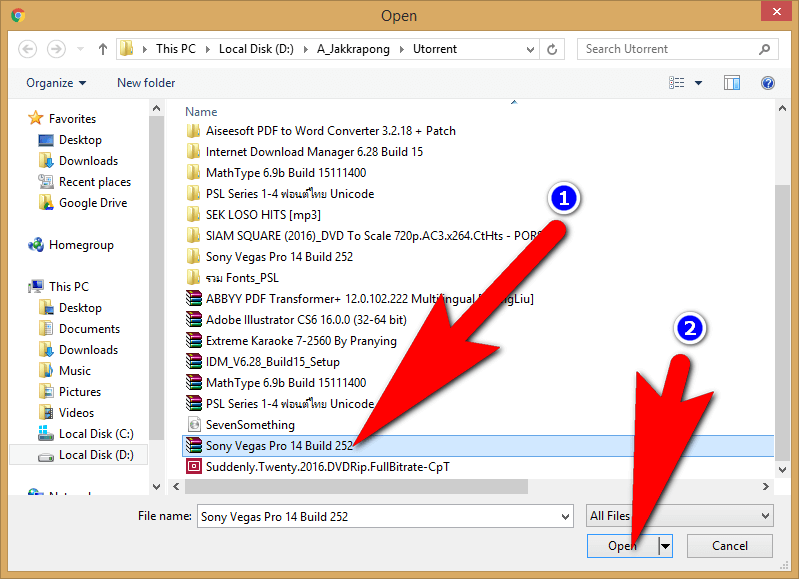
Task: Click file list scroll down arrow
Action: click(783, 469)
